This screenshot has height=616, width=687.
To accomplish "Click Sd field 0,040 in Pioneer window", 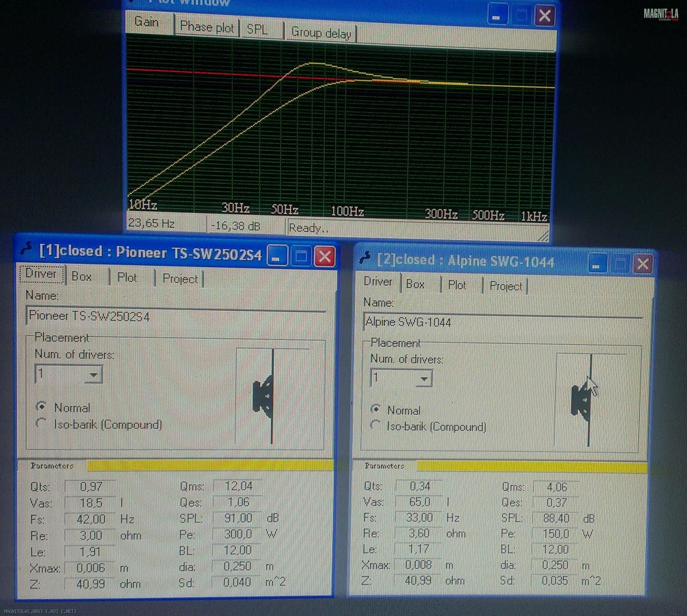I will click(x=237, y=582).
